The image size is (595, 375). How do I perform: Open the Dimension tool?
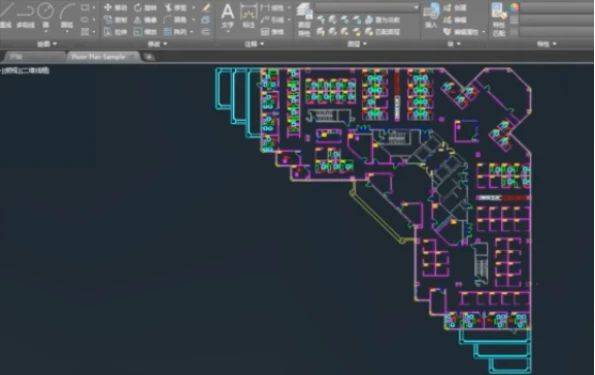click(249, 16)
